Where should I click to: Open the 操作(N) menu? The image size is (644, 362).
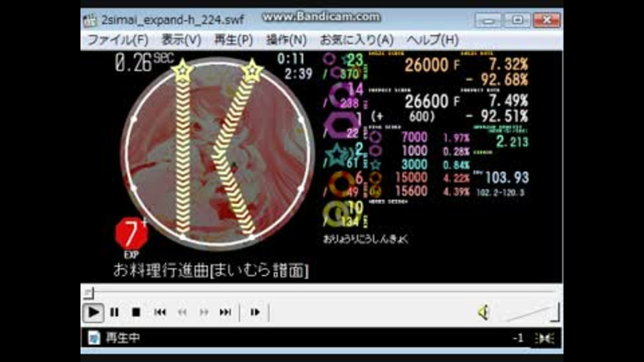pos(286,40)
